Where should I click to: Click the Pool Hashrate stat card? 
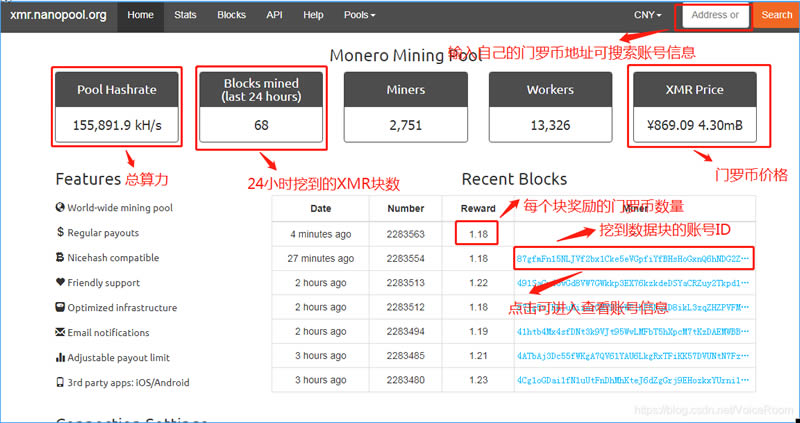[x=117, y=105]
